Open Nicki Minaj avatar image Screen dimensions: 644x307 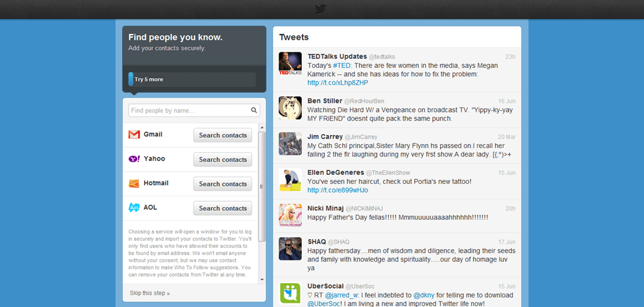[x=291, y=215]
